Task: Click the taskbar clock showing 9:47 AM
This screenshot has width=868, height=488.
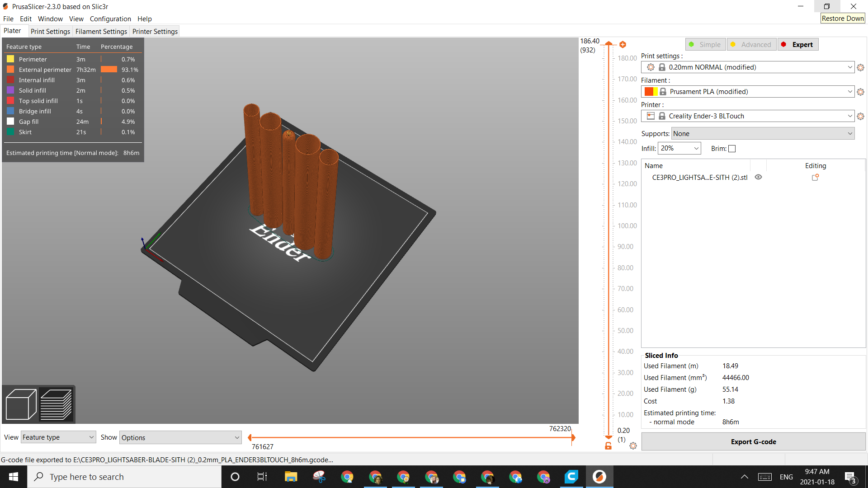Action: pos(817,477)
